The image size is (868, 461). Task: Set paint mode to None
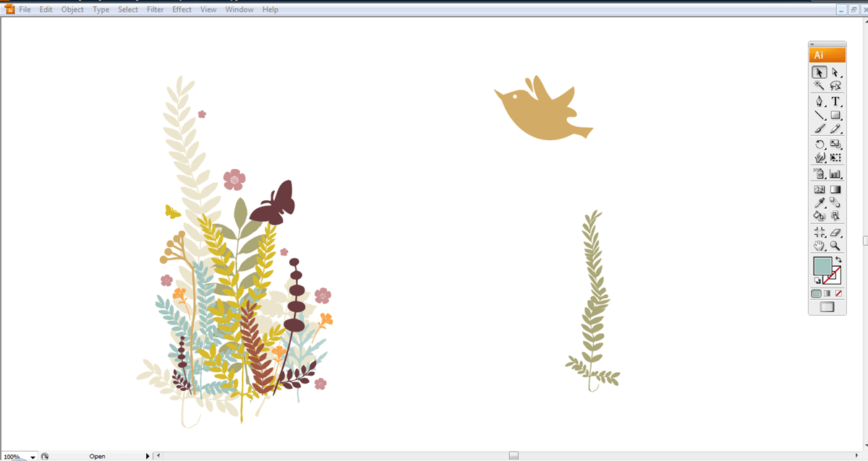[838, 293]
